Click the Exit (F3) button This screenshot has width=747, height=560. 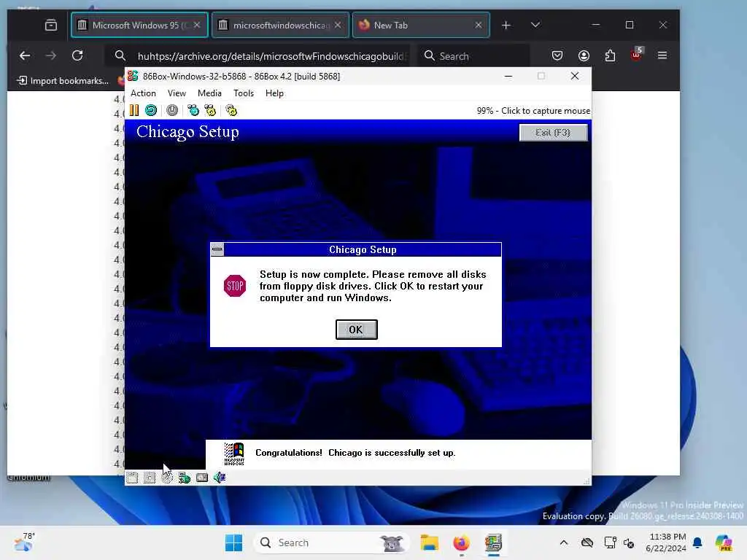pyautogui.click(x=553, y=133)
